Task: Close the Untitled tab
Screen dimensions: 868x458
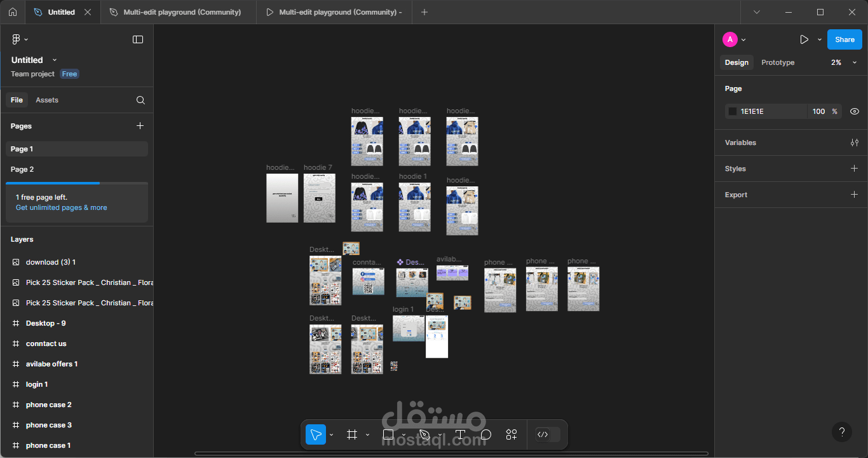Action: click(88, 12)
